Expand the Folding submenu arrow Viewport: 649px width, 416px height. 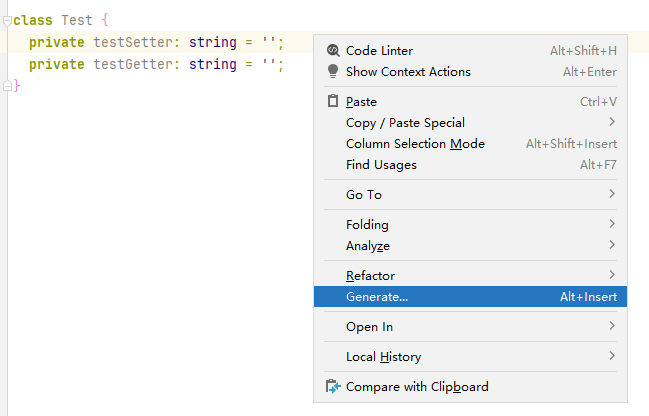612,224
